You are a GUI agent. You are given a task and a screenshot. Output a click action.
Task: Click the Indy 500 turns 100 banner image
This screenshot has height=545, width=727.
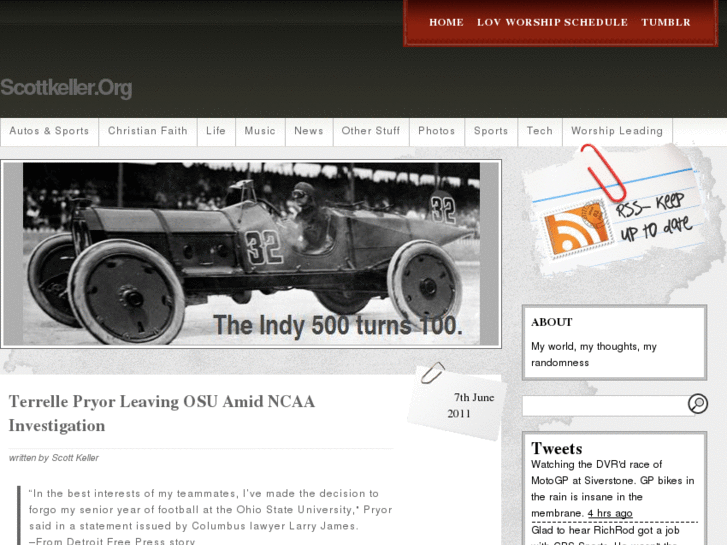click(x=251, y=254)
